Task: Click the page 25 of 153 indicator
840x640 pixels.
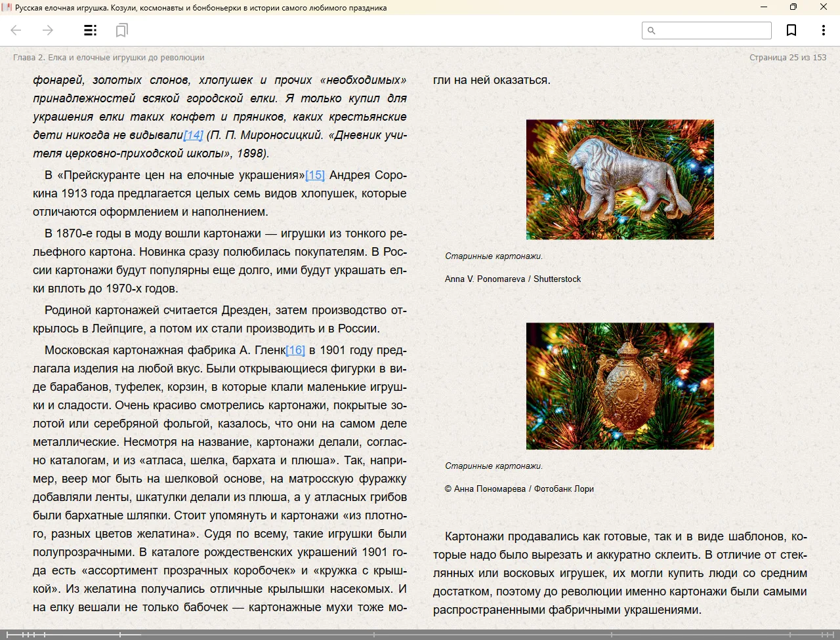Action: coord(787,58)
